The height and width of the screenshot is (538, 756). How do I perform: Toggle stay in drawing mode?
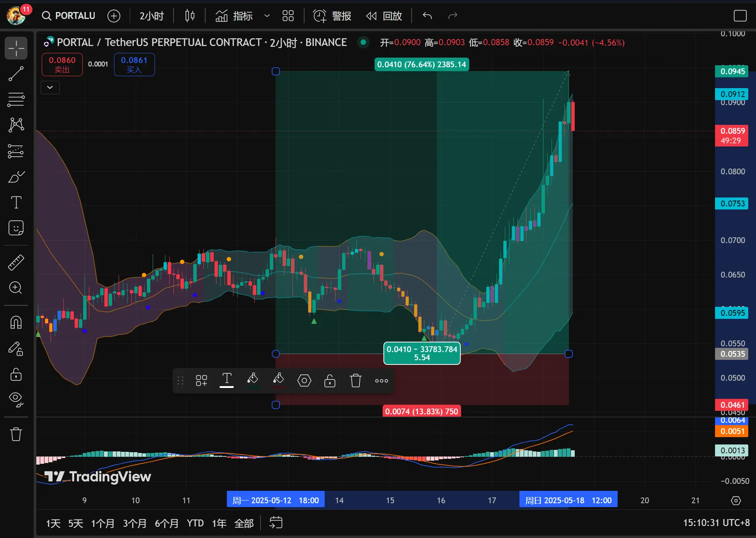[x=16, y=349]
